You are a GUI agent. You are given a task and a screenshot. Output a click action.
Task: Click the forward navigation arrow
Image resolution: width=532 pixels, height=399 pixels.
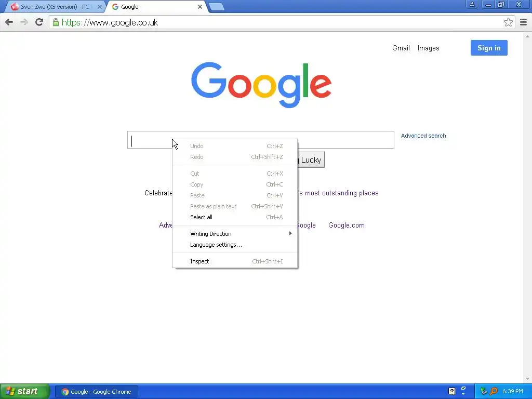[x=24, y=22]
